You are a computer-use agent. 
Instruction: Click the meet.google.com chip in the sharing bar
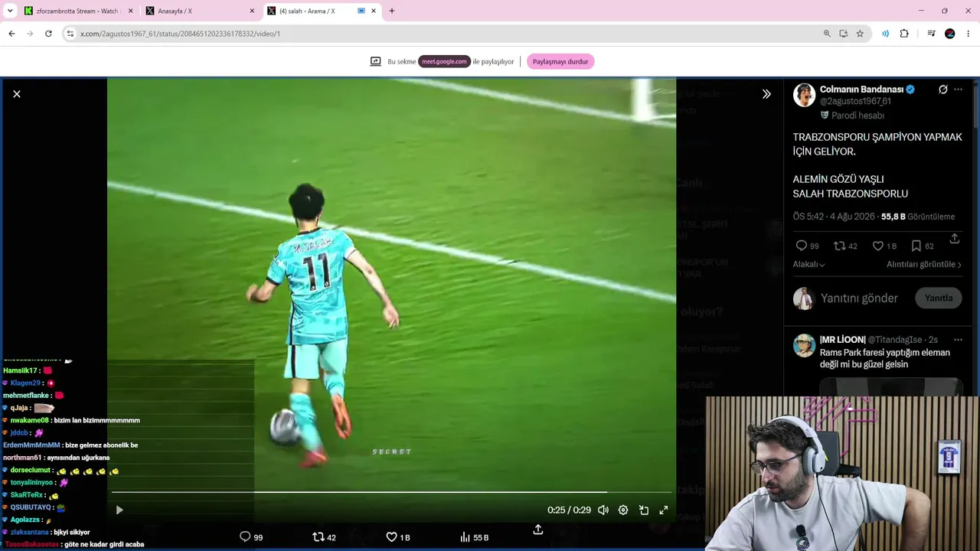[444, 61]
